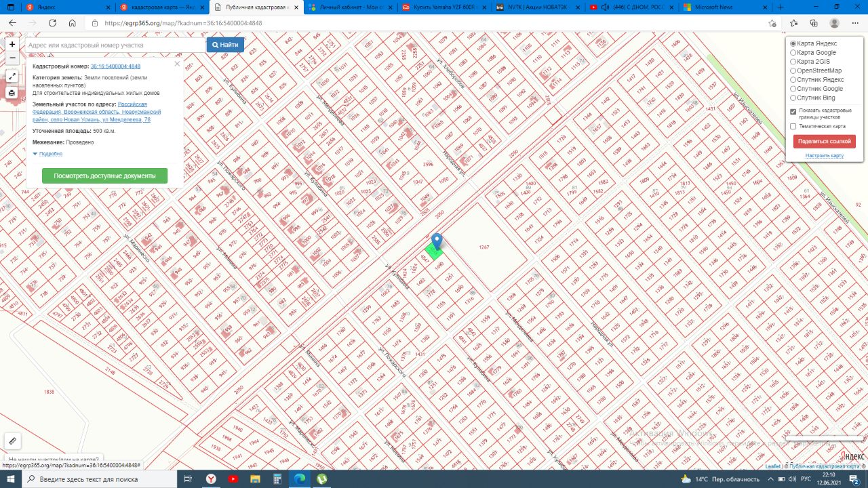868x488 pixels.
Task: Open the browser home page
Action: (73, 22)
